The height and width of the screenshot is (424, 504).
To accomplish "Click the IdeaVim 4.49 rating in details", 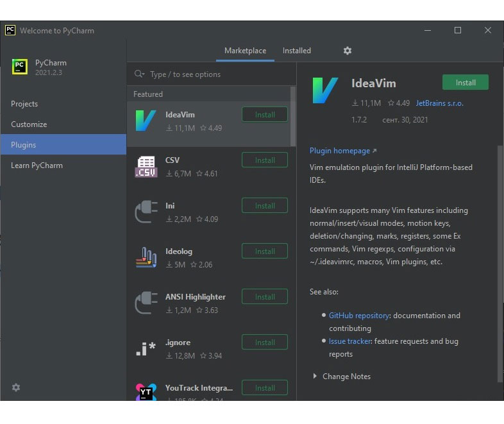I will tap(399, 103).
